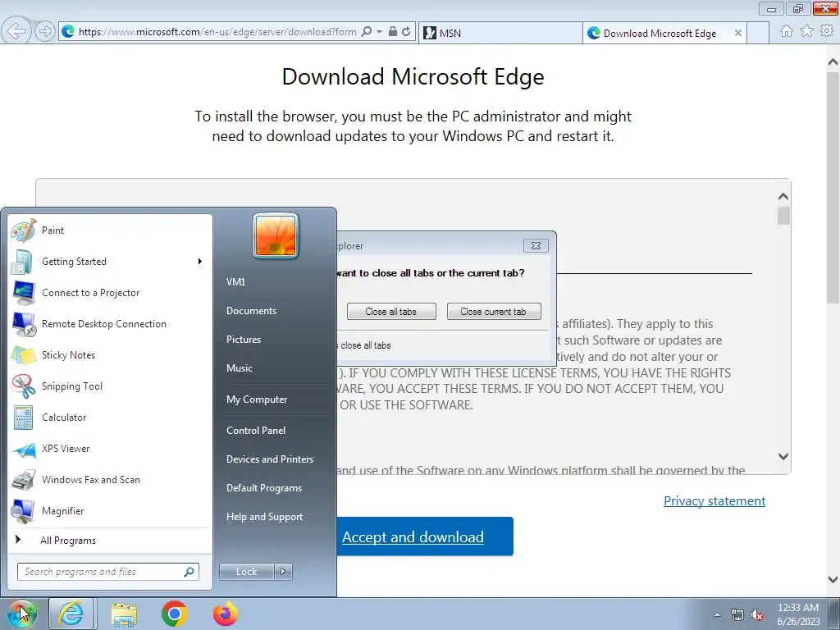Close the Internet Explorer dialog box
Image resolution: width=840 pixels, height=630 pixels.
point(536,245)
